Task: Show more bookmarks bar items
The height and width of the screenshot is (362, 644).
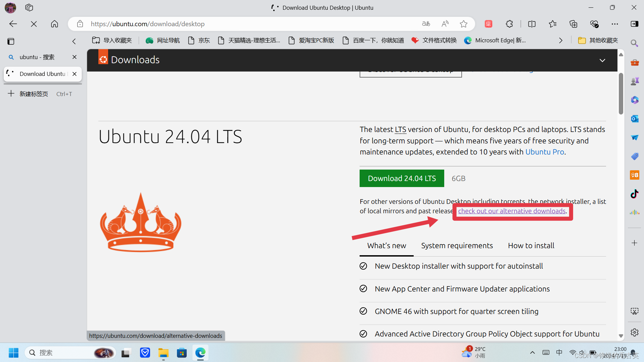Action: click(561, 40)
